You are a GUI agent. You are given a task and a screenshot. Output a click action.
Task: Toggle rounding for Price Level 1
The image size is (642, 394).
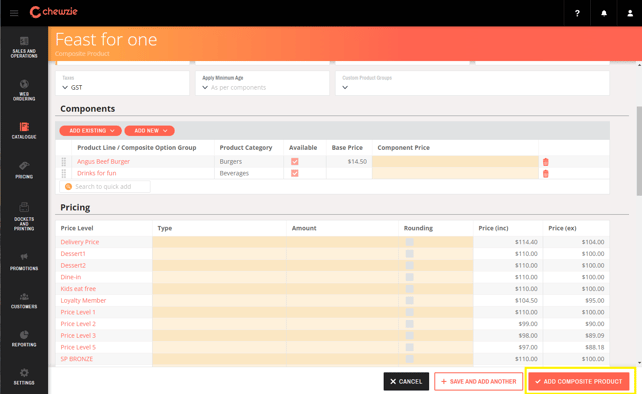[x=409, y=312]
